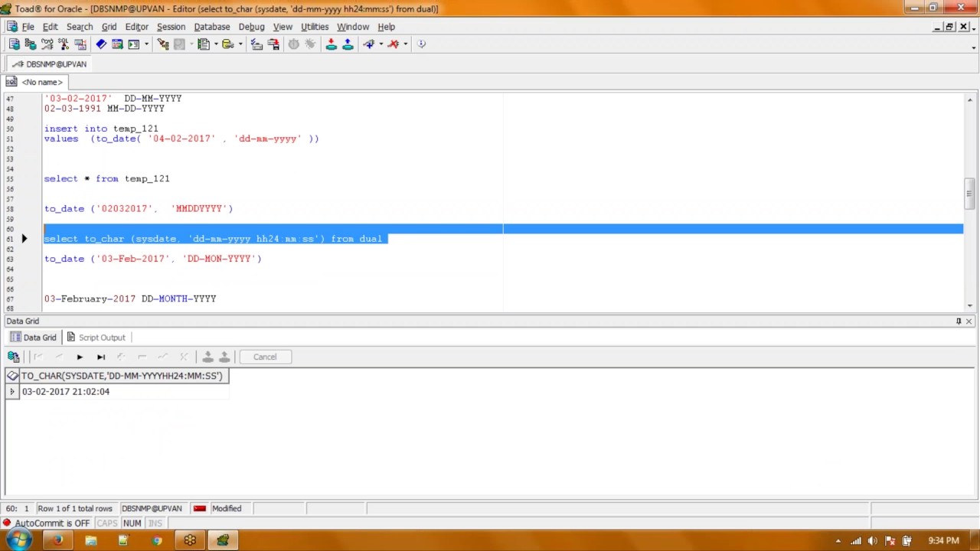
Task: Click the document list toolbar icon
Action: tap(204, 44)
